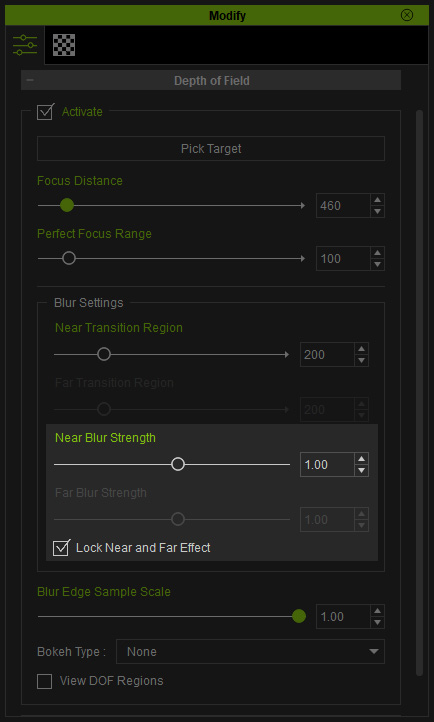Decrease Near Blur Strength down arrow

361,470
